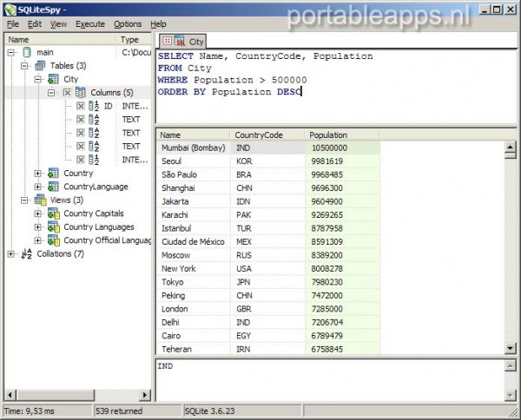Select the Mumbai (Bombay) result cell
The height and width of the screenshot is (420, 521).
[194, 148]
